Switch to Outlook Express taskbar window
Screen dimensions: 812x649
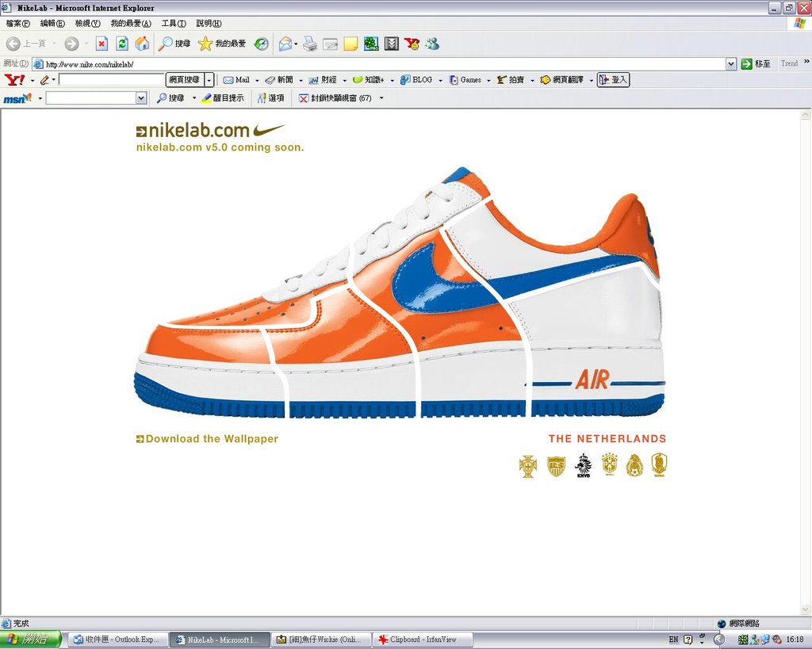(x=119, y=639)
